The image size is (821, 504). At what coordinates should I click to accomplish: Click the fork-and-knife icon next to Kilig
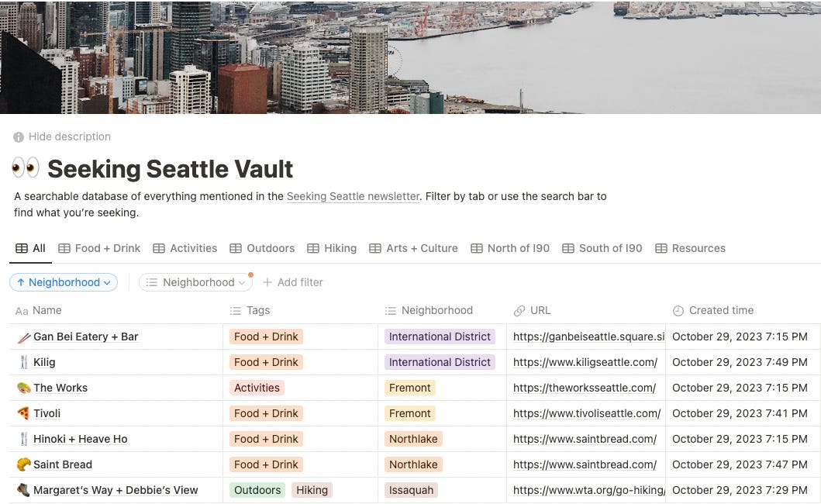tap(23, 363)
